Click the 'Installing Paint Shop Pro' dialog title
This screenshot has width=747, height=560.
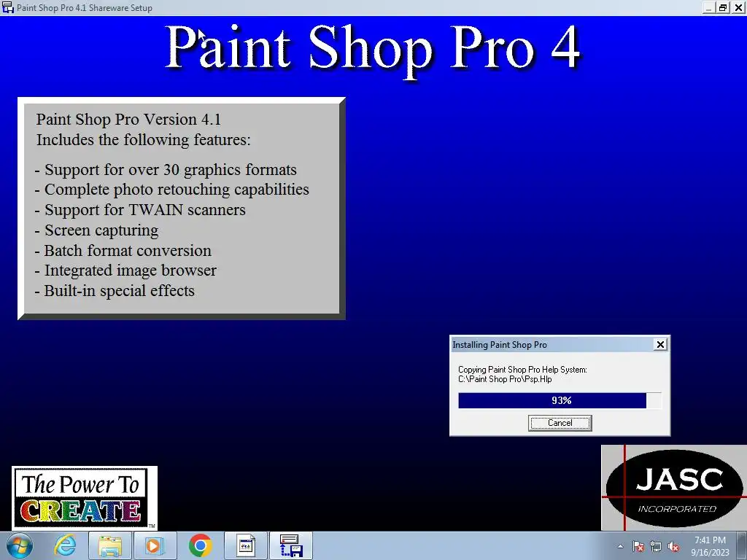(500, 345)
